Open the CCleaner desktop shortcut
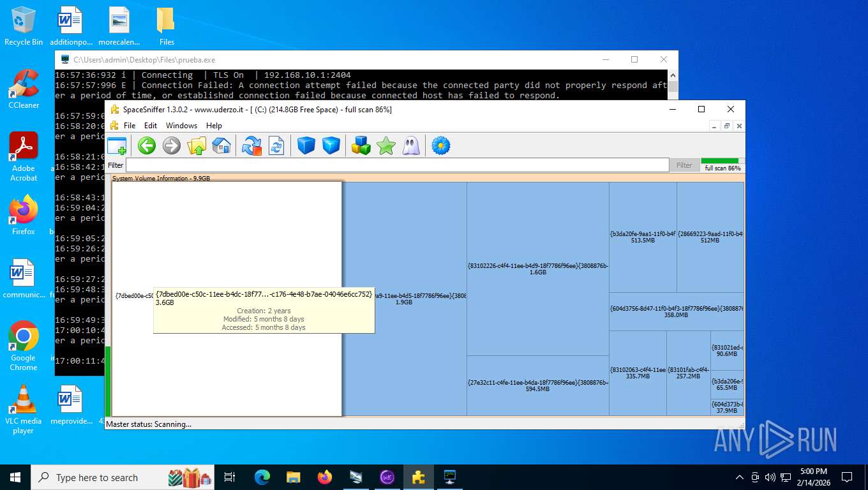Screen dimensions: 868x490 click(x=24, y=89)
